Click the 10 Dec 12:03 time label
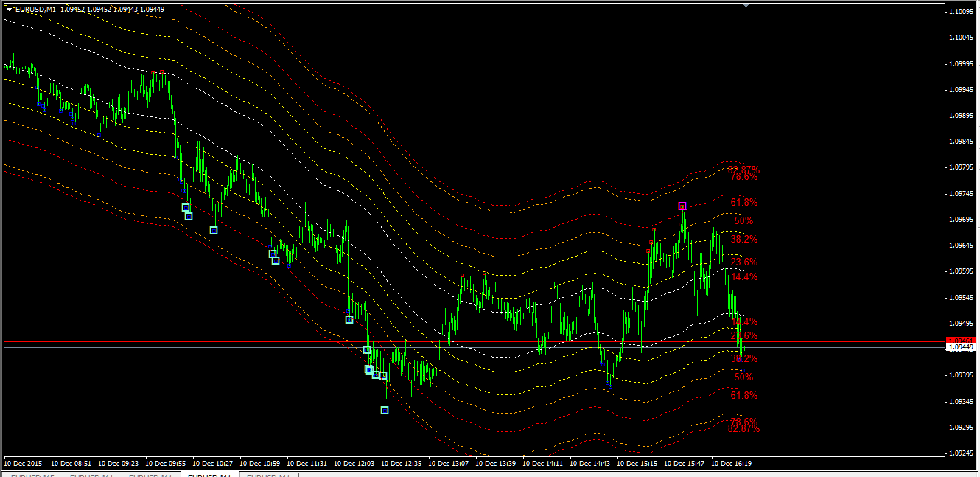Viewport: 980px width, 477px height. (x=354, y=464)
